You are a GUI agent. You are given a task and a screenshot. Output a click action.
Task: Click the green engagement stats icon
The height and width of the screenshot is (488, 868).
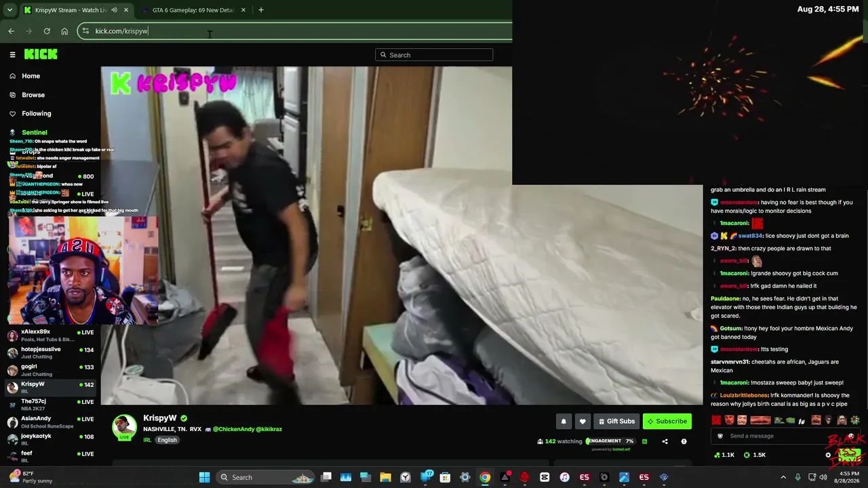(644, 441)
